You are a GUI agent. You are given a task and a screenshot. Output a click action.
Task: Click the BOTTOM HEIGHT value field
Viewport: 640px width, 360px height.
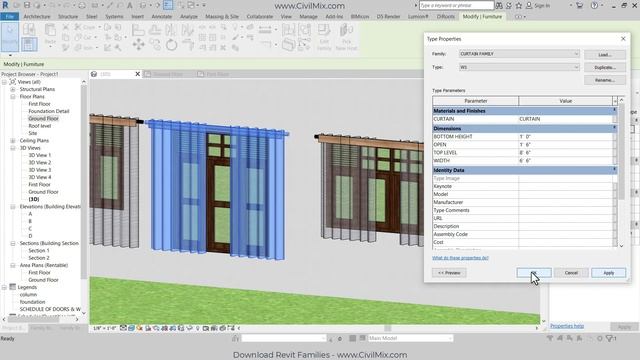pyautogui.click(x=565, y=136)
